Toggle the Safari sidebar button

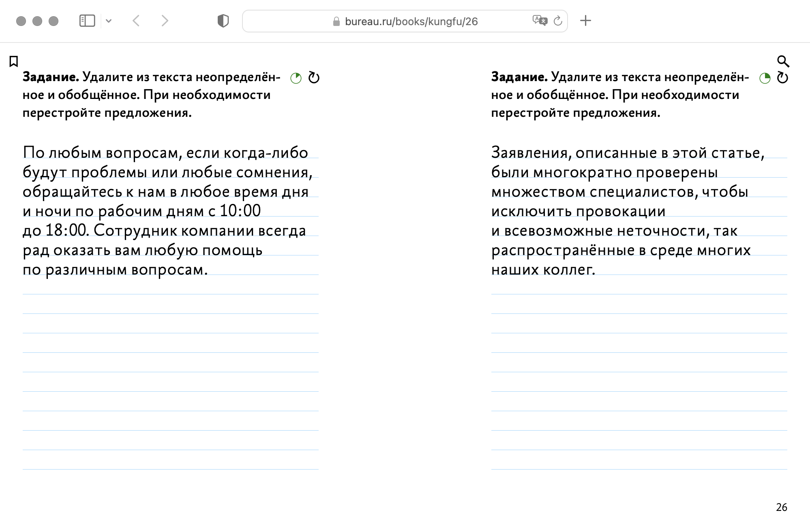coord(87,21)
